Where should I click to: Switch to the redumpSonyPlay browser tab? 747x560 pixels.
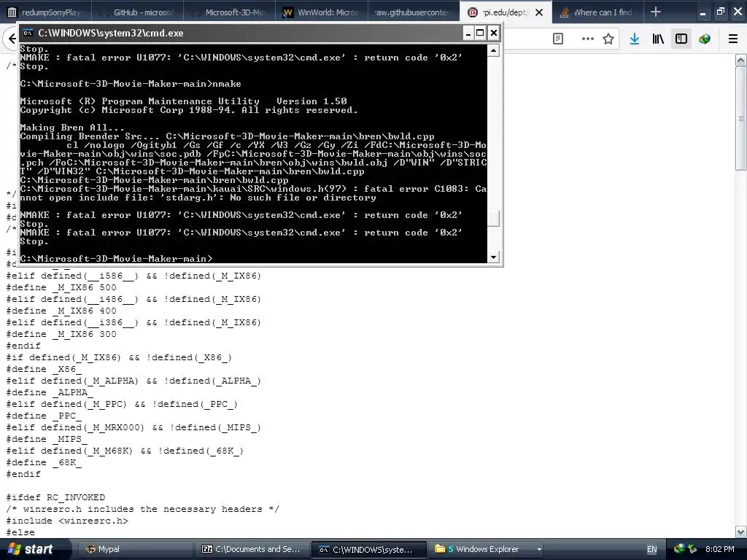45,12
